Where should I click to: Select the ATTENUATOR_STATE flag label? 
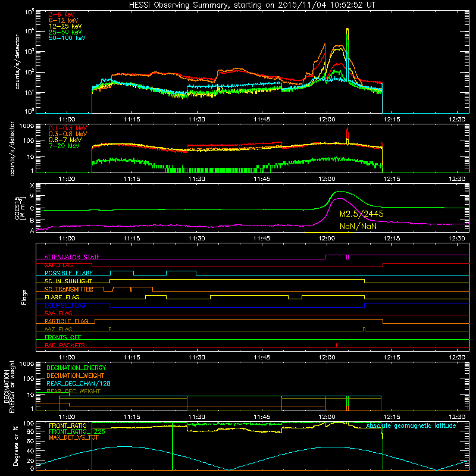coord(72,257)
